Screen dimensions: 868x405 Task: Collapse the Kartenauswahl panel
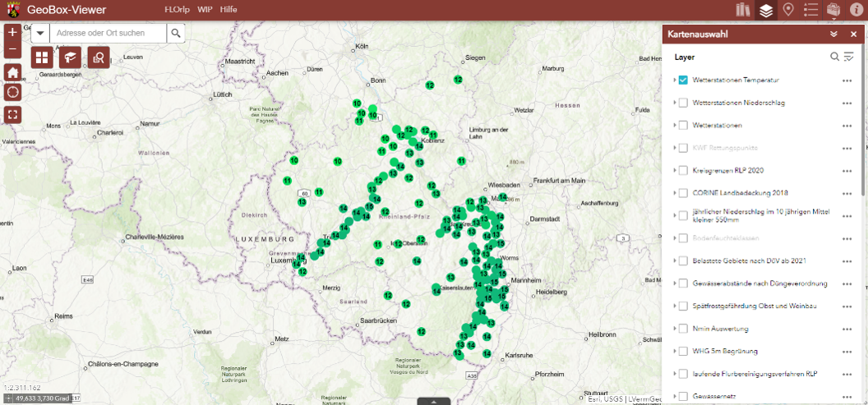[833, 35]
